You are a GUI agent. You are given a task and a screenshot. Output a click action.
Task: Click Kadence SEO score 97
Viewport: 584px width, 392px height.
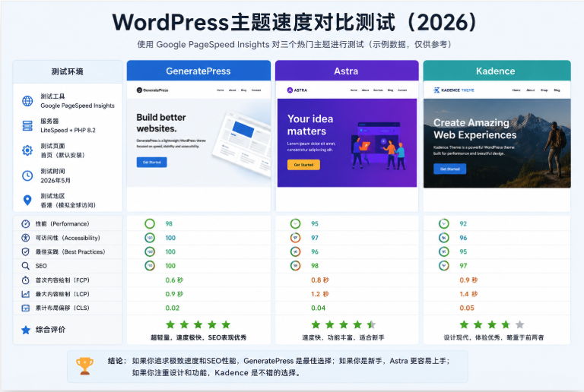(463, 266)
